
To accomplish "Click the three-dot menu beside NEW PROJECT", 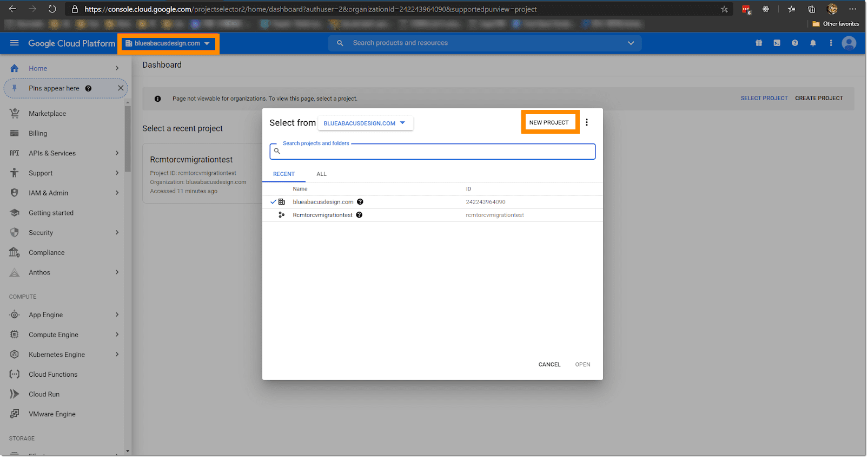I will [x=587, y=122].
